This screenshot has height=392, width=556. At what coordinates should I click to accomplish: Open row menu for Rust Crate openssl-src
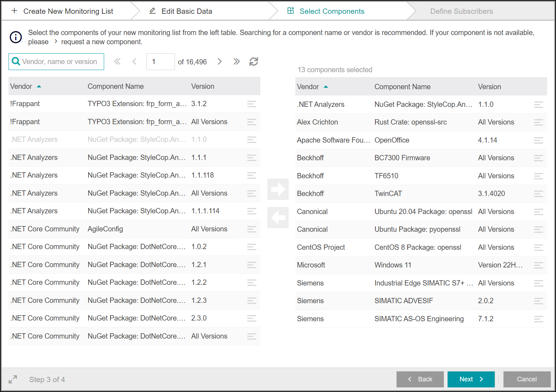point(539,122)
